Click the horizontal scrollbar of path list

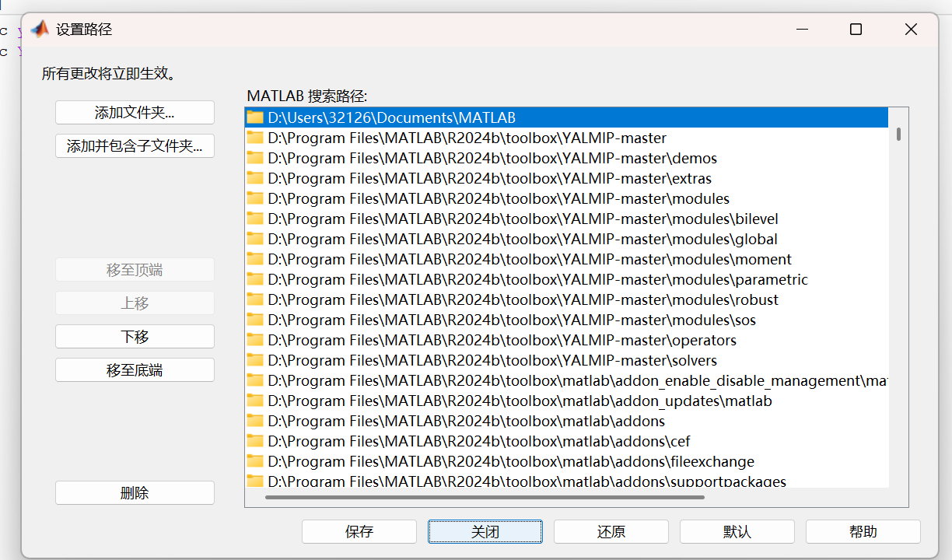tap(485, 497)
